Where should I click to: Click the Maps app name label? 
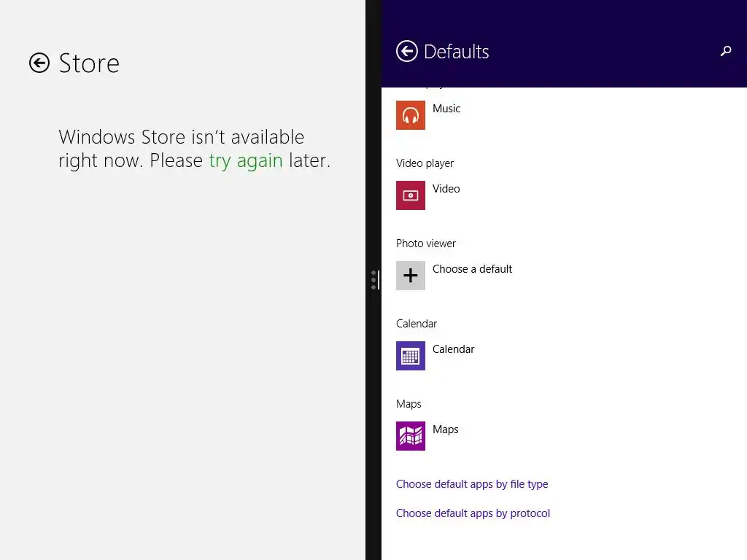[x=445, y=429]
